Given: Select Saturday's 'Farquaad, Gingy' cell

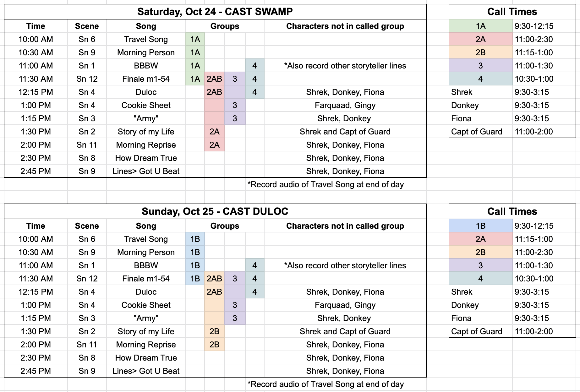Looking at the screenshot, I should tap(345, 105).
